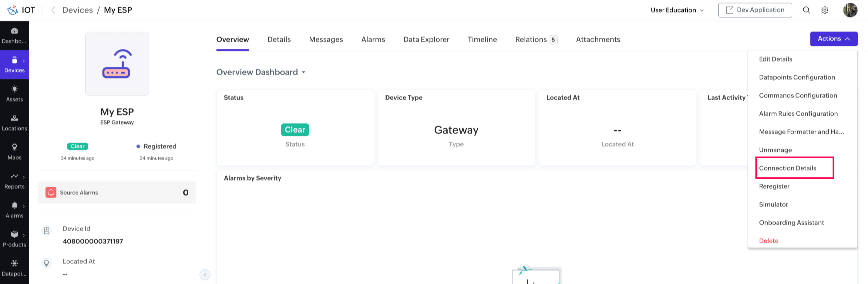
Task: Expand the Alarms sidebar submenu chevron
Action: coord(24,206)
